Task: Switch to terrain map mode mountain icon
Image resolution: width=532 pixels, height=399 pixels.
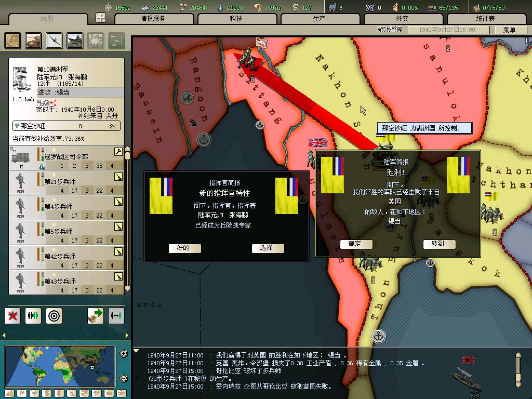Action: click(x=9, y=394)
